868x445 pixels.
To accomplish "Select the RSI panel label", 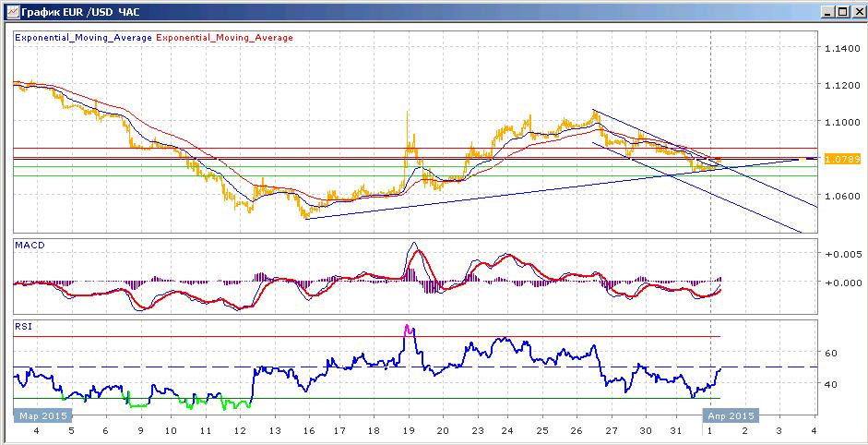I will 23,327.
